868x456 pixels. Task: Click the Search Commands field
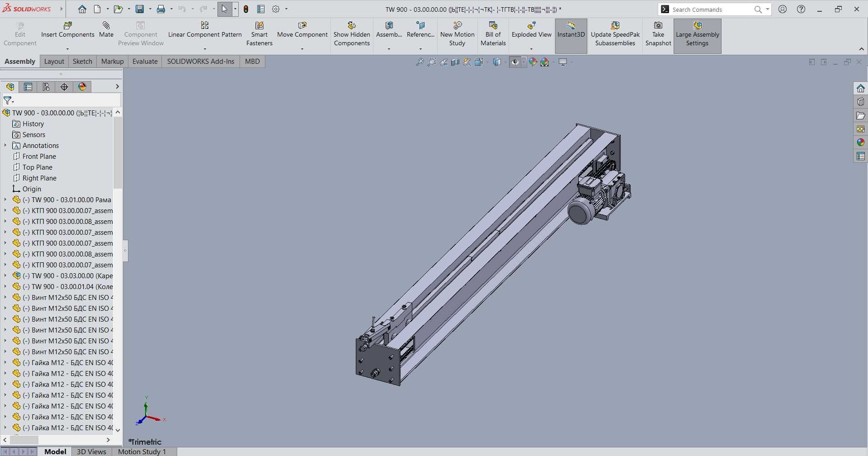tap(712, 9)
